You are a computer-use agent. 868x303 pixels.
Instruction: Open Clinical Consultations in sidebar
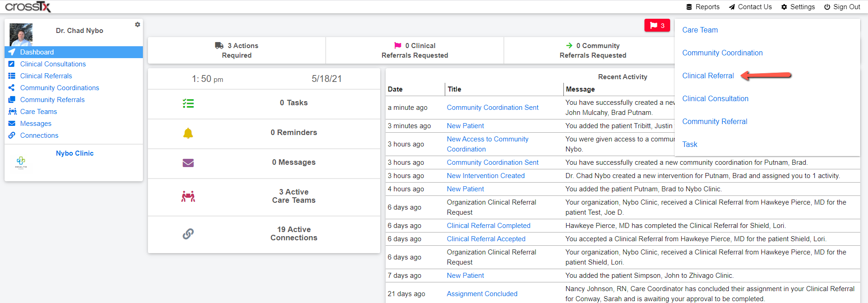53,64
